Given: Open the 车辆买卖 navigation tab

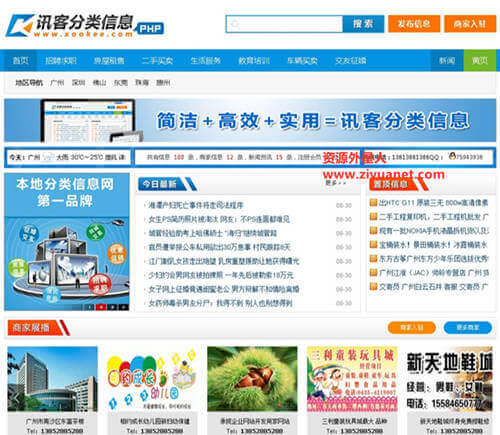Looking at the screenshot, I should coord(302,61).
